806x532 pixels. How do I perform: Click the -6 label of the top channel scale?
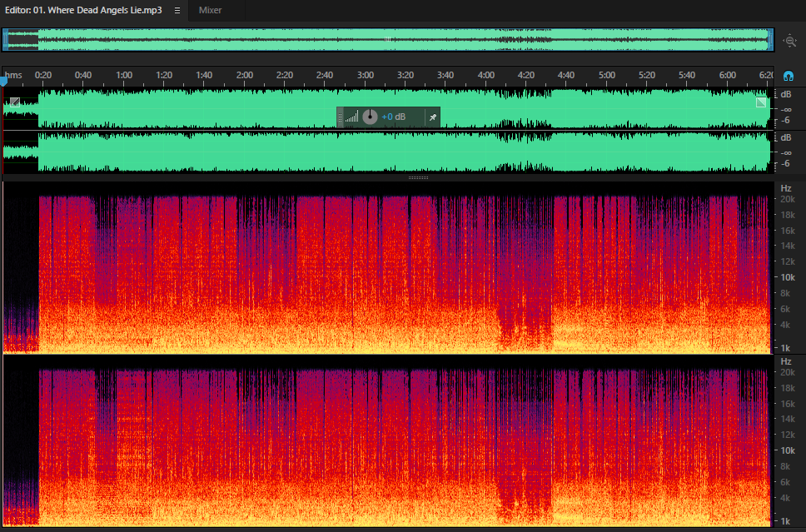785,120
